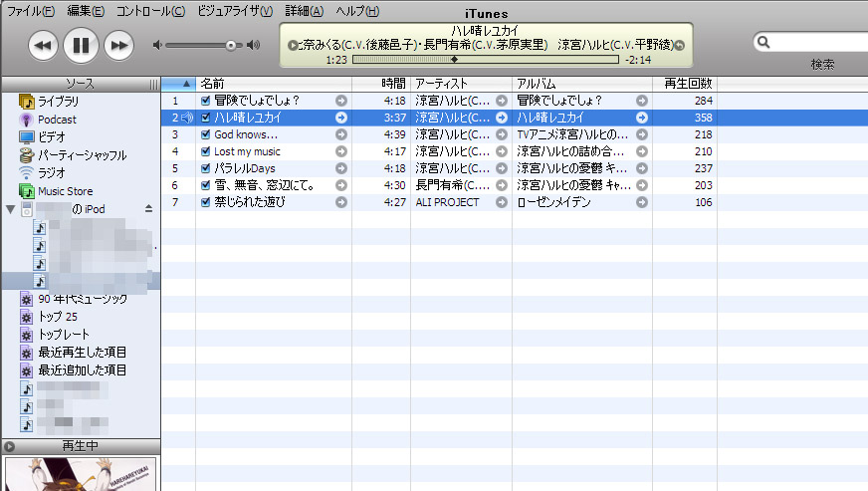
Task: Select 最近追加した項目 smart playlist
Action: 81,370
